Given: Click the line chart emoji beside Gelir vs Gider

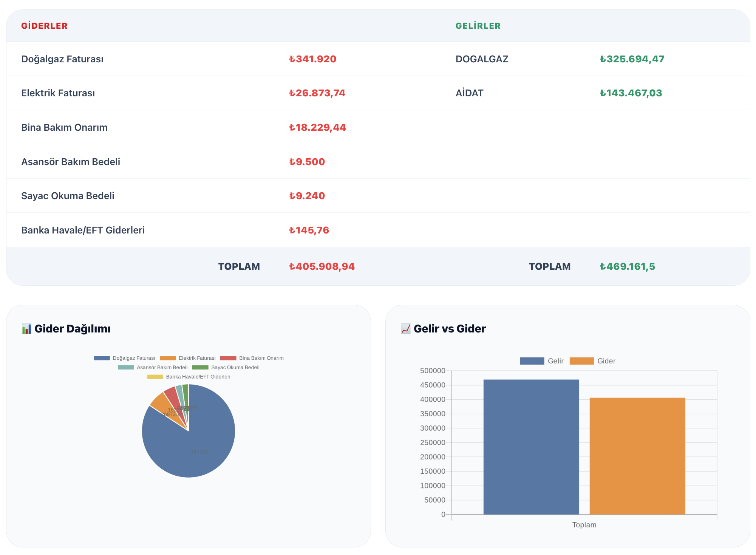Looking at the screenshot, I should coord(406,329).
